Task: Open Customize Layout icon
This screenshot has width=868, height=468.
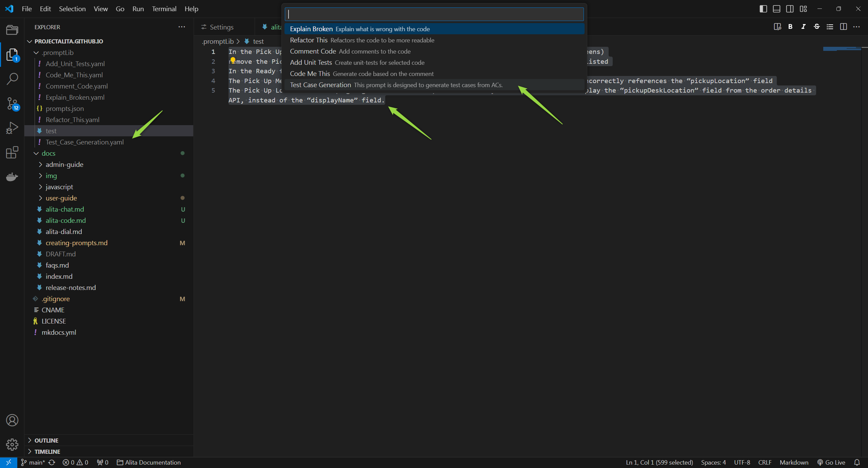Action: 803,9
